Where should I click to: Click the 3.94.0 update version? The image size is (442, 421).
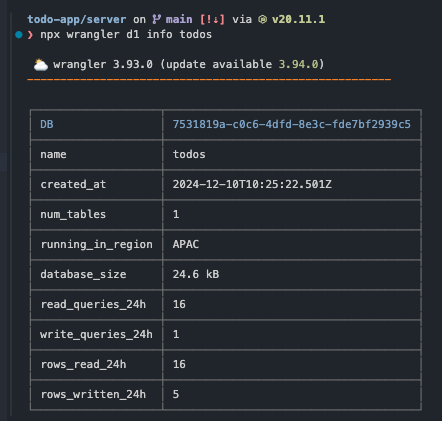(x=298, y=64)
